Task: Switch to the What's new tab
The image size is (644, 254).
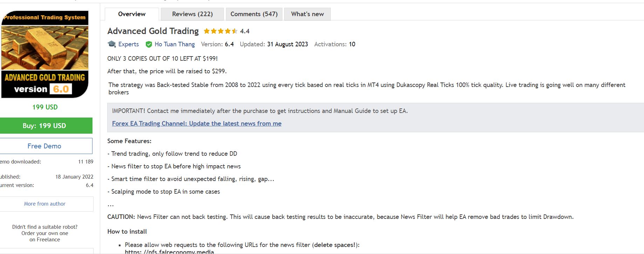Action: click(x=307, y=14)
